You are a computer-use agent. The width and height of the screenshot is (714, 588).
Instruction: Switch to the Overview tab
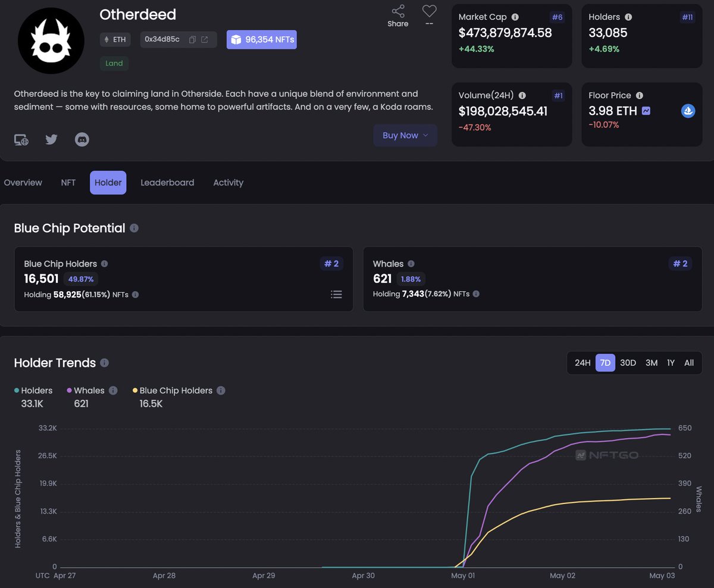[23, 183]
